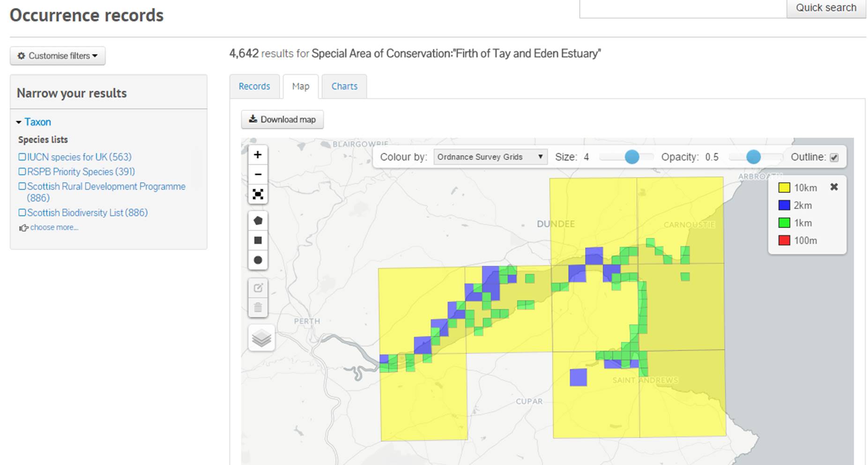This screenshot has width=868, height=465.
Task: Click the Dundee label on the map
Action: coord(556,224)
